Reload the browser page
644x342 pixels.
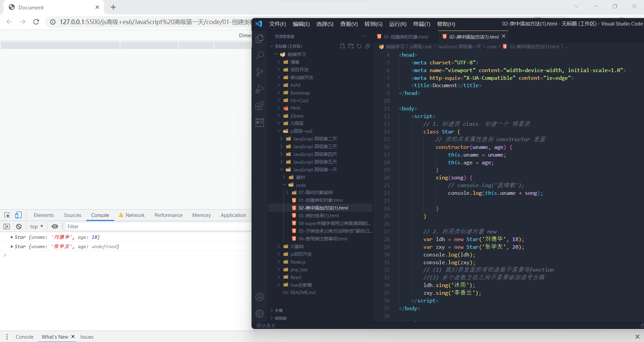point(36,22)
